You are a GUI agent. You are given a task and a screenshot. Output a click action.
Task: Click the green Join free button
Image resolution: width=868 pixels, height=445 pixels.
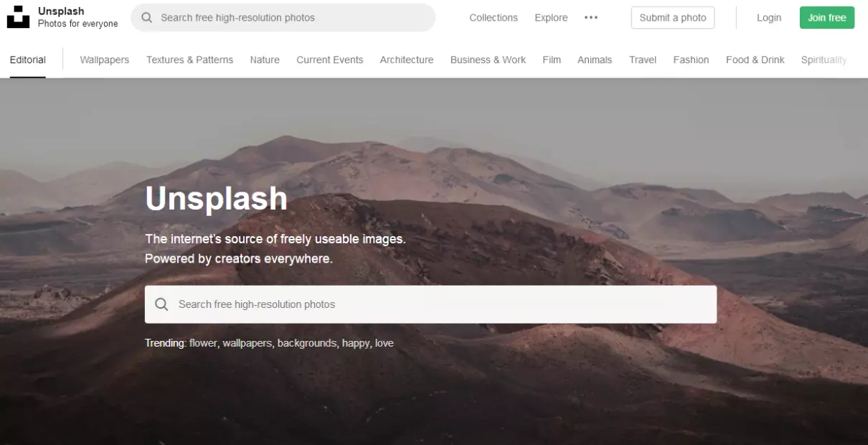(827, 17)
